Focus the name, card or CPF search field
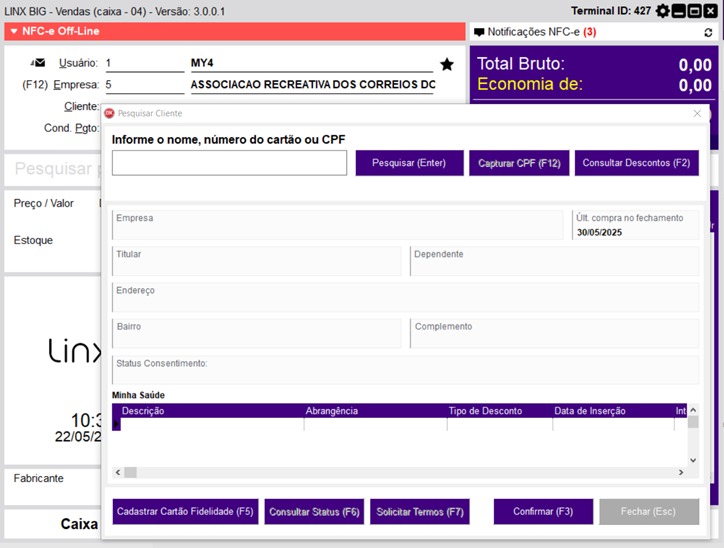724x548 pixels. pyautogui.click(x=229, y=163)
